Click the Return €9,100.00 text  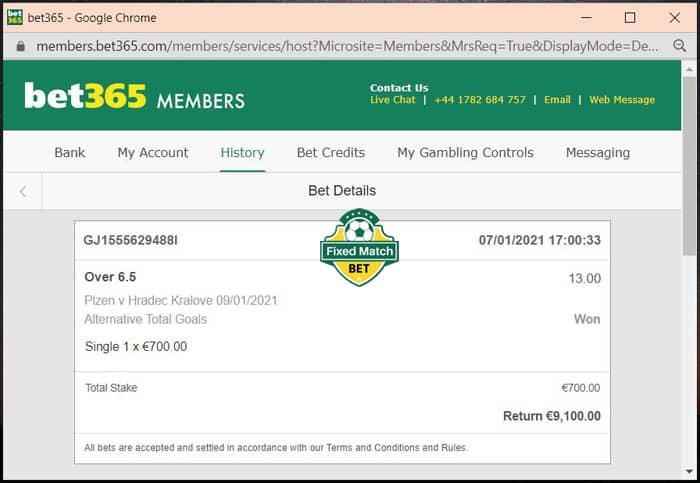tap(552, 416)
